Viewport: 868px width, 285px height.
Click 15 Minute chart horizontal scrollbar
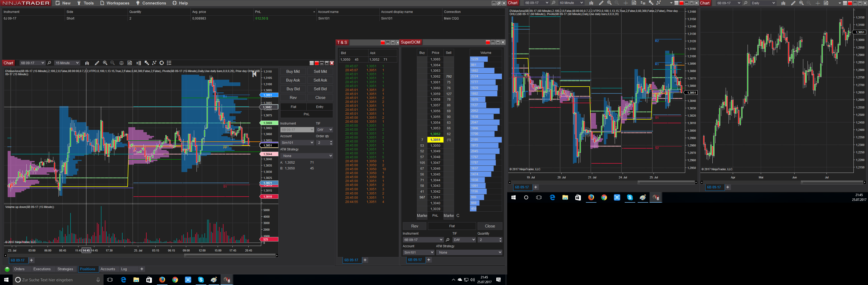(230, 255)
